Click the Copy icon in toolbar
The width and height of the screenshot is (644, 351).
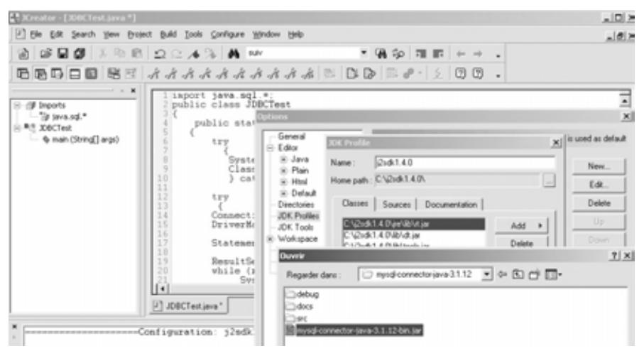pos(119,54)
